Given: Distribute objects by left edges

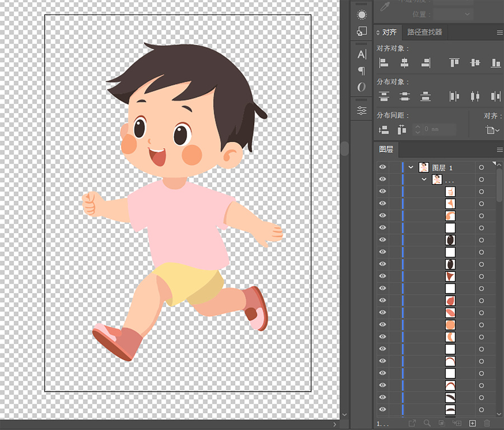Looking at the screenshot, I should (454, 96).
